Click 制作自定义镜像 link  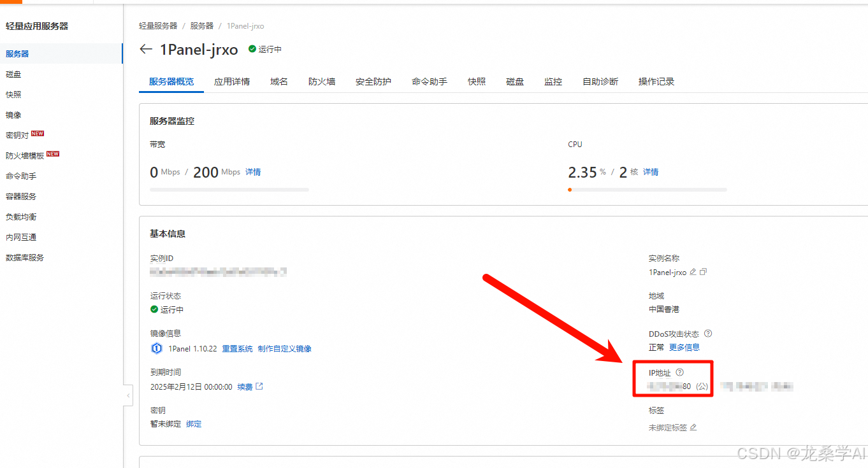click(284, 348)
